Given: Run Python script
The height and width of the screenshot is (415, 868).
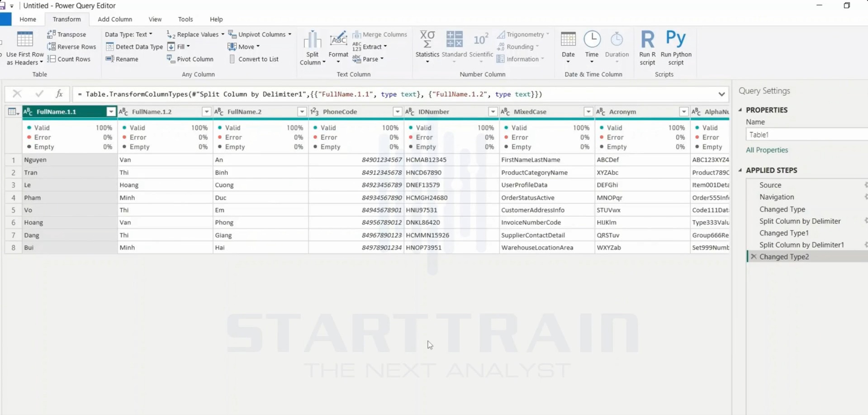Looking at the screenshot, I should click(x=676, y=48).
